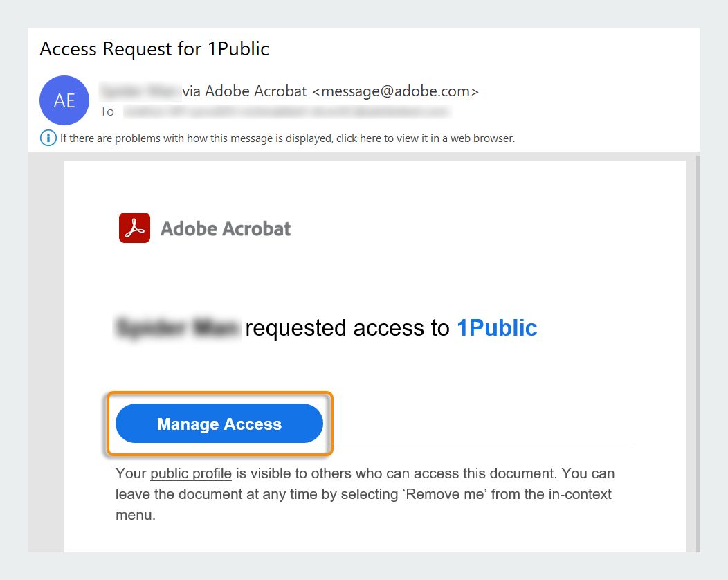Select the Access Request for 1Public subject line
The image size is (728, 580).
pyautogui.click(x=154, y=49)
